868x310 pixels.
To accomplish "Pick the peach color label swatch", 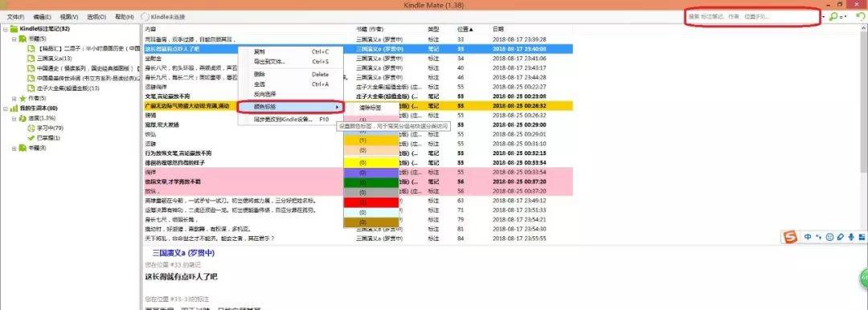I will [371, 150].
